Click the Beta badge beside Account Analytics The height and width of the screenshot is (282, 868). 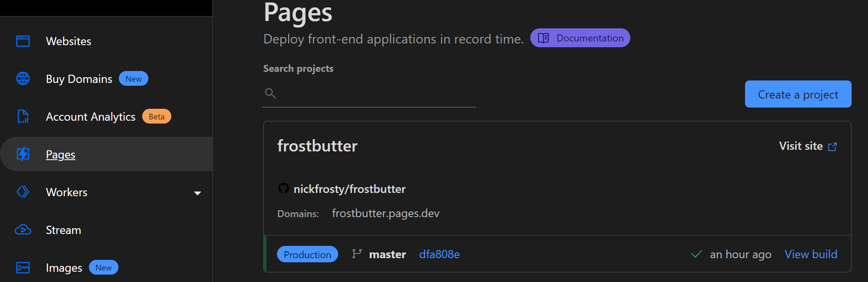[157, 117]
